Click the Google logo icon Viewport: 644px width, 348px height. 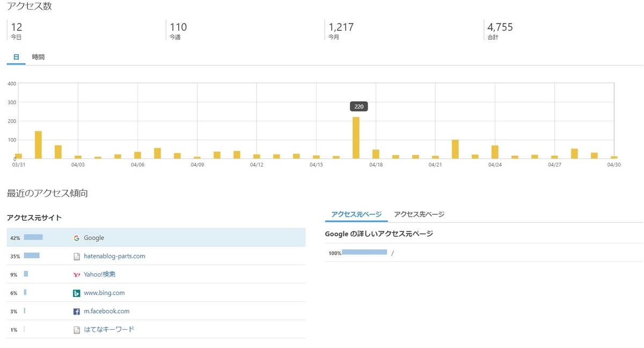click(x=76, y=238)
